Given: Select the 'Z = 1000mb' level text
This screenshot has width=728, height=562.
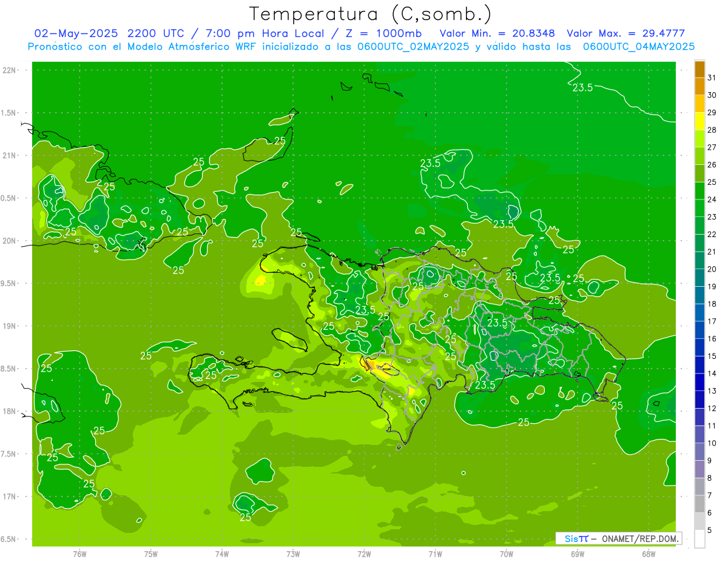Looking at the screenshot, I should tap(383, 33).
